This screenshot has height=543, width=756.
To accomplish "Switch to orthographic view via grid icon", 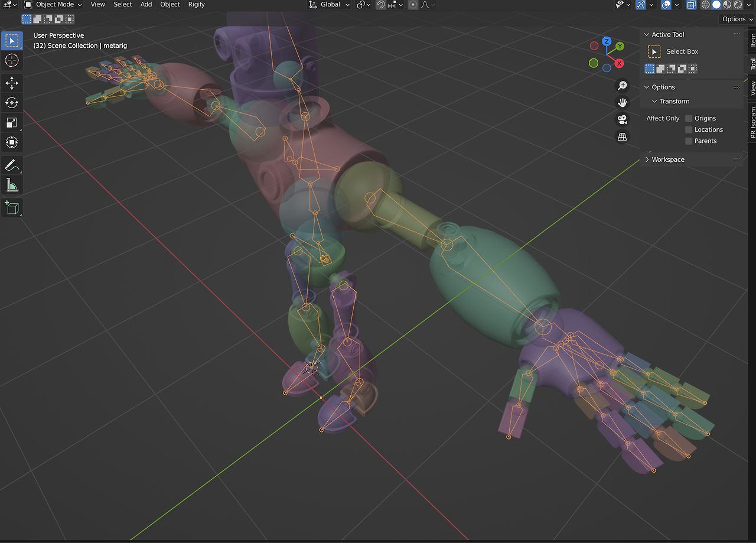I will pyautogui.click(x=622, y=137).
